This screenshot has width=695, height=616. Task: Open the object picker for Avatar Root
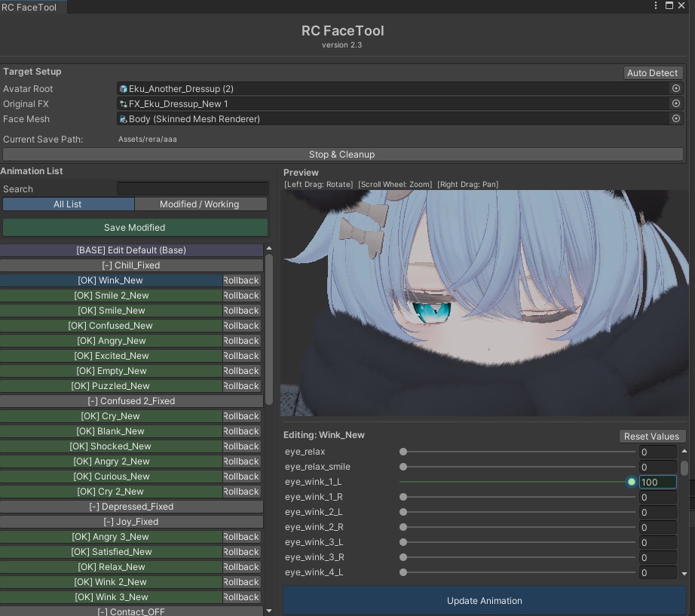click(675, 88)
